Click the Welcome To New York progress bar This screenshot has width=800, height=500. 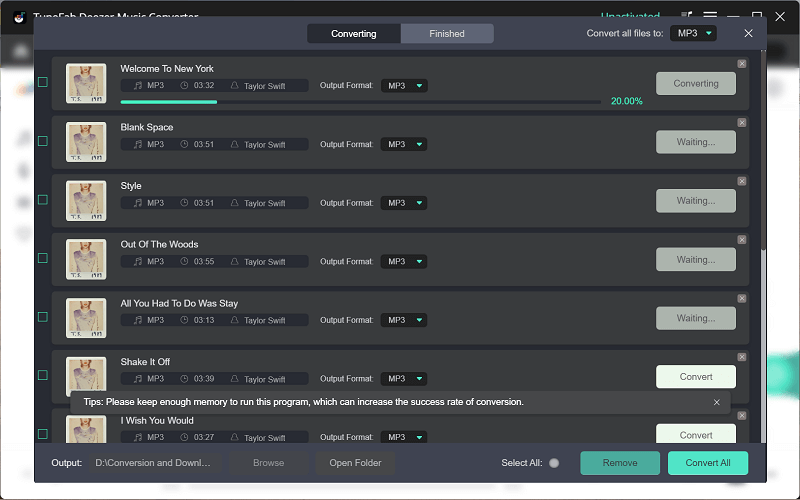point(360,101)
